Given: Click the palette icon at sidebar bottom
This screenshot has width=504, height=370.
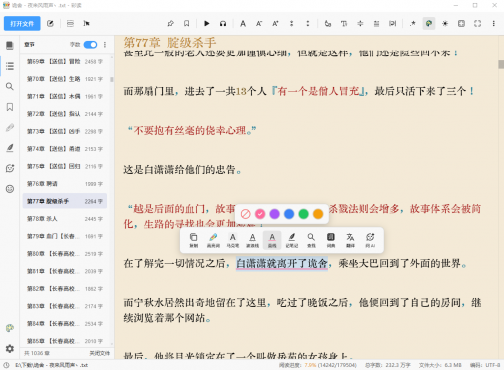Looking at the screenshot, I should [10, 328].
